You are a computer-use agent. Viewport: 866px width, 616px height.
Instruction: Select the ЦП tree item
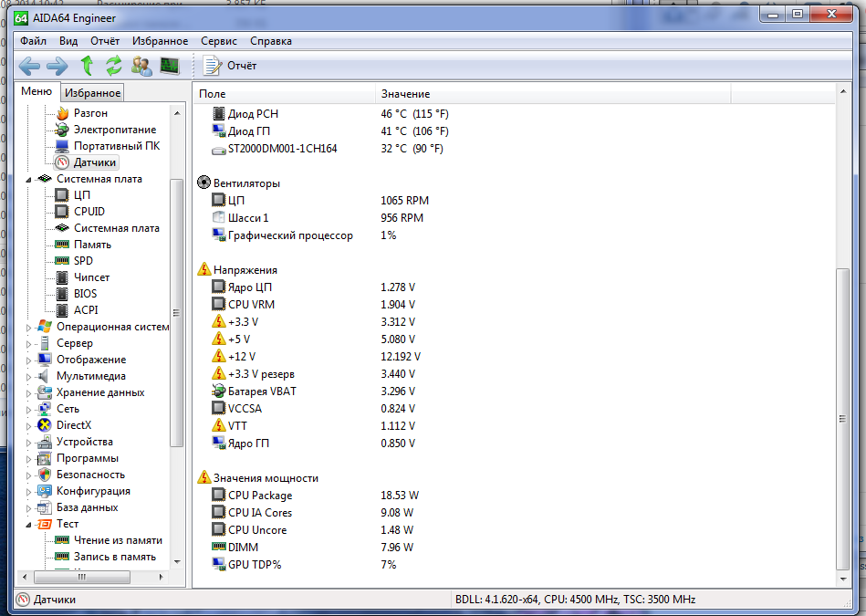click(x=82, y=195)
